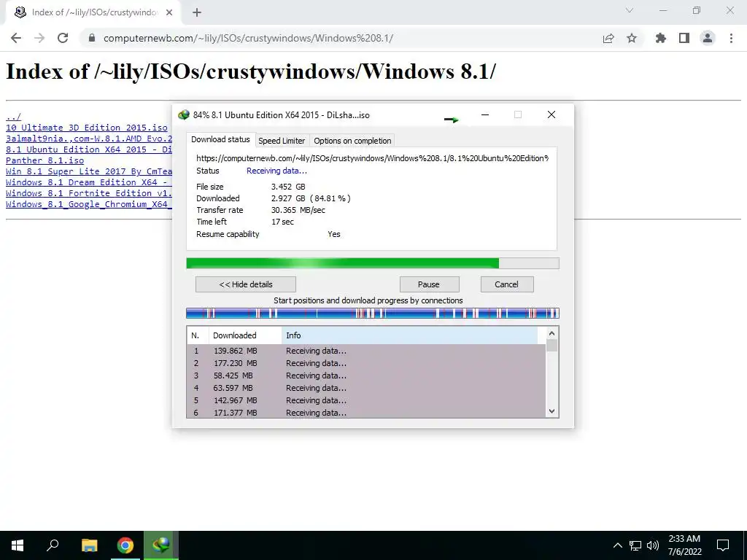Viewport: 747px width, 560px height.
Task: Open Chrome three-dot menu
Action: 731,38
